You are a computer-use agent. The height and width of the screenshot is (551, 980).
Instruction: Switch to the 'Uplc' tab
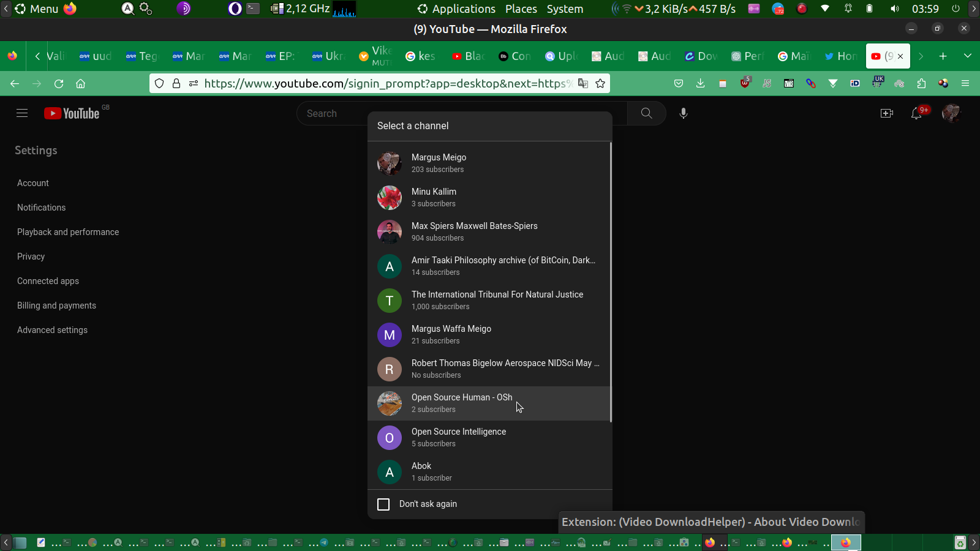[560, 56]
